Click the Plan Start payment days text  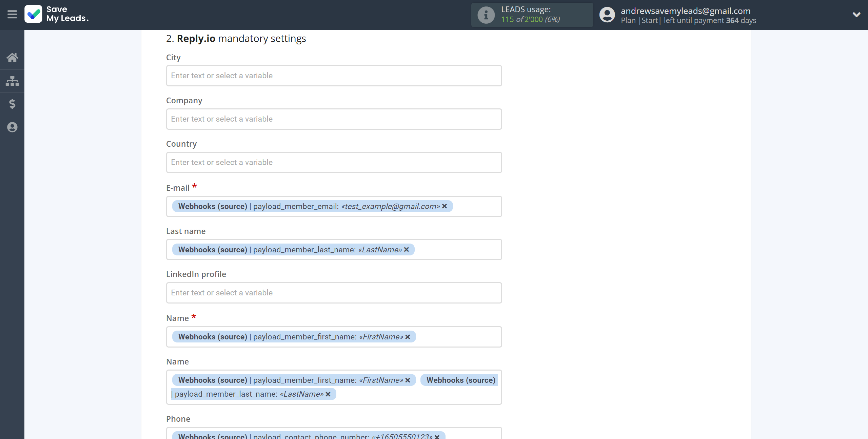point(688,20)
